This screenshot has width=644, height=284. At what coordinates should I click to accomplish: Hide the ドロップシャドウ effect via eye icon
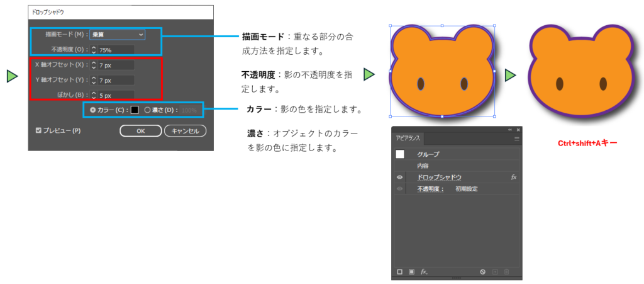[x=399, y=178]
